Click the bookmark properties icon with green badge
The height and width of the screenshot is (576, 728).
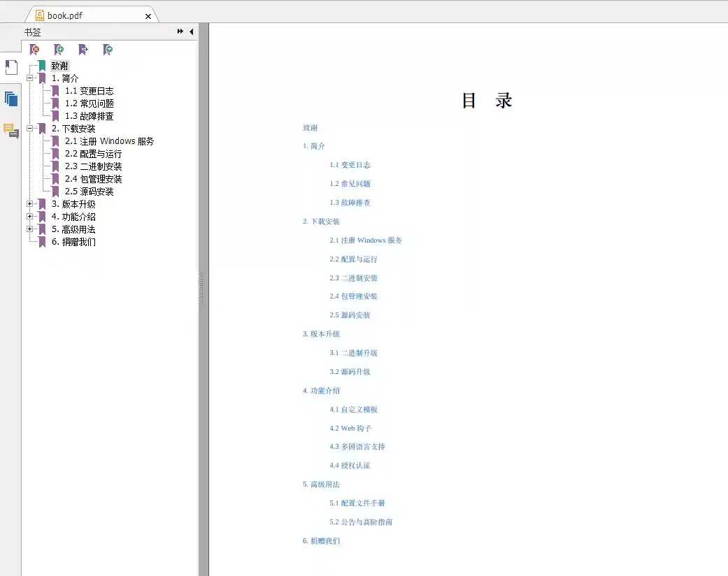tap(108, 49)
